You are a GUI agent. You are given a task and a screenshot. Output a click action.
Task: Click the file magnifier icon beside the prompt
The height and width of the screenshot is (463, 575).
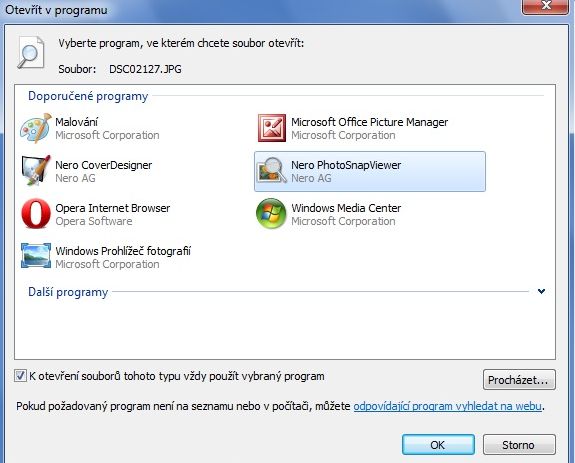(31, 52)
